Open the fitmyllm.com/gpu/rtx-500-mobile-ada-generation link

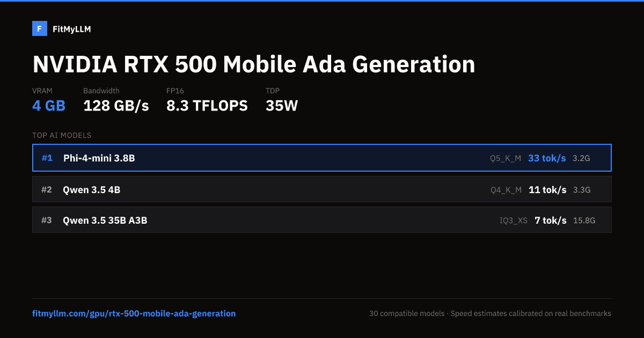coord(134,313)
